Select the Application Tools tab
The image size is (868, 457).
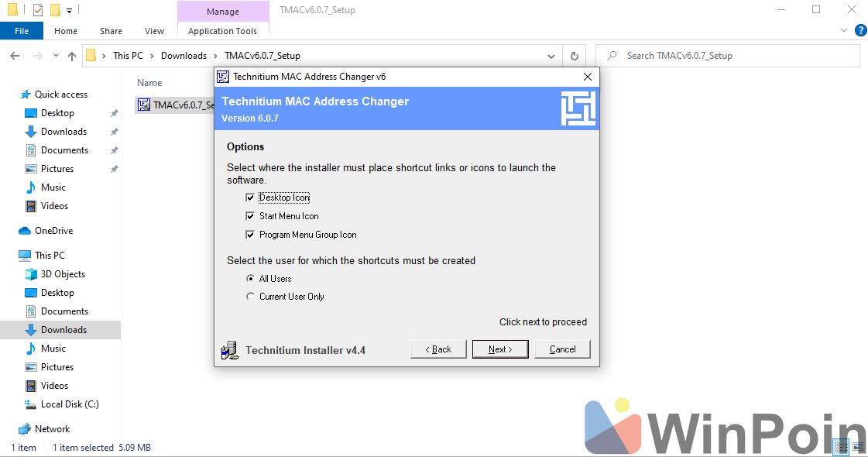click(222, 31)
